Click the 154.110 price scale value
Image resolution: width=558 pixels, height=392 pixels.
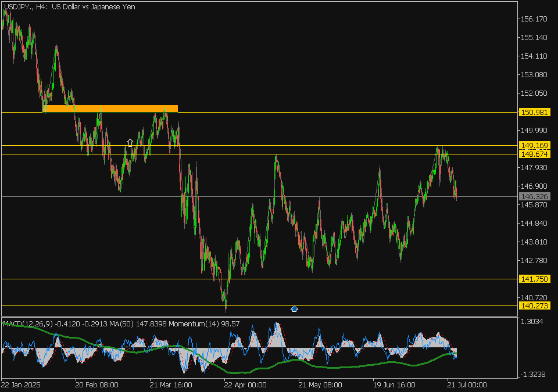click(534, 56)
